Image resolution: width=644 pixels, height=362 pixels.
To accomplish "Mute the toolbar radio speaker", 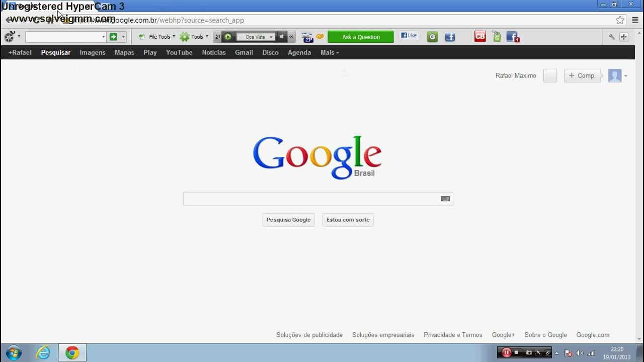I will [x=282, y=37].
